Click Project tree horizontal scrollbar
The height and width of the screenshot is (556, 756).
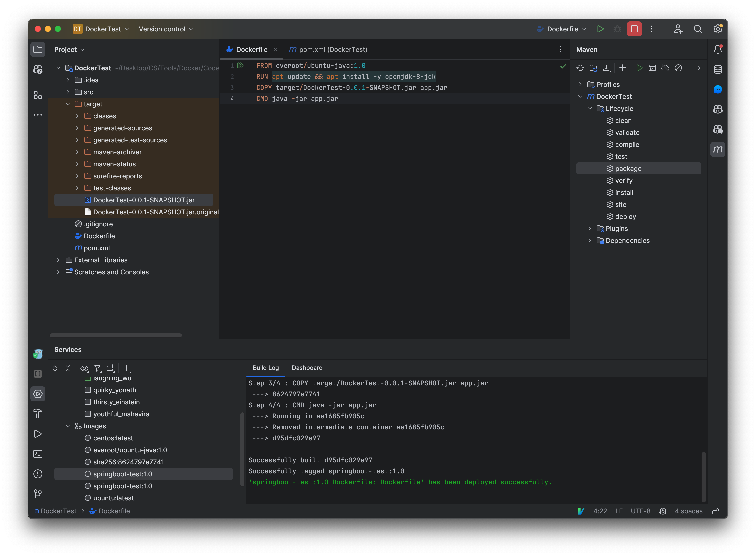pos(116,335)
